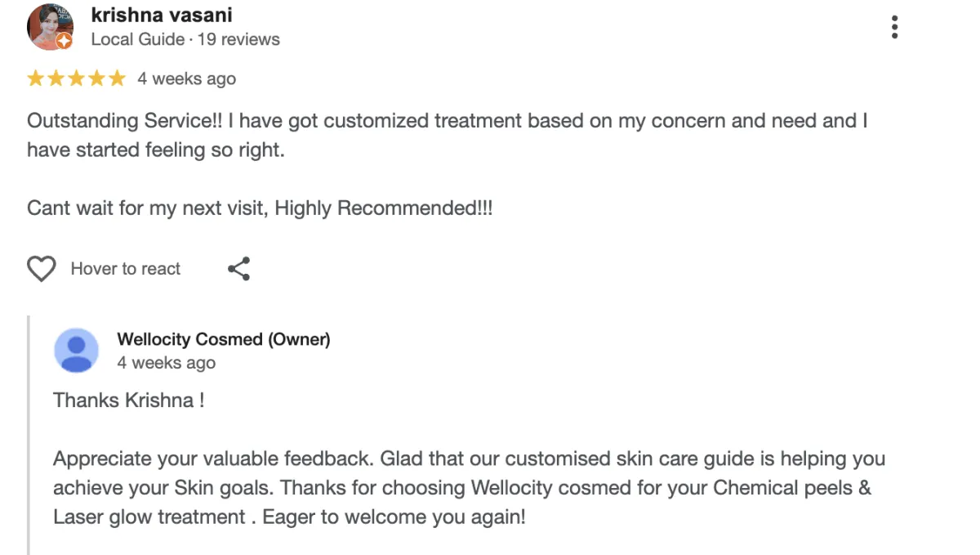Select the first rating star
The width and height of the screenshot is (980, 555).
pos(36,78)
